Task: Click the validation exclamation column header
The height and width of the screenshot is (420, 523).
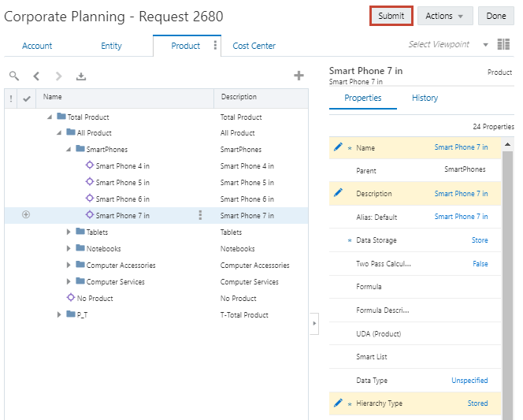Action: coord(11,98)
